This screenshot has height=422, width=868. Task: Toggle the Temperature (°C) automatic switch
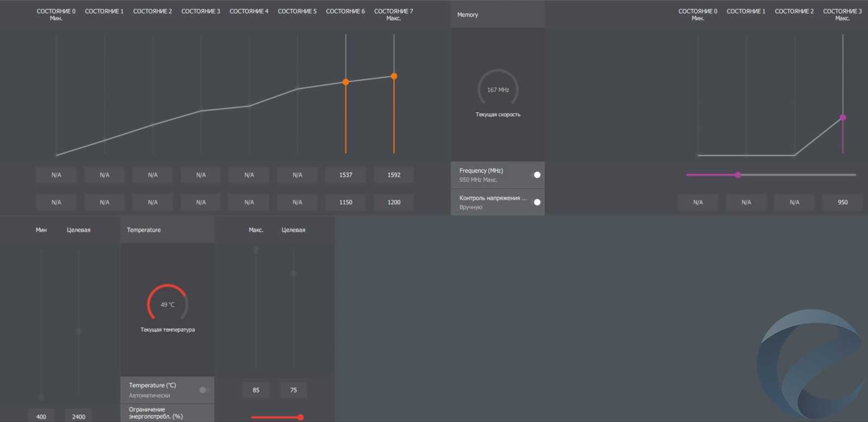(203, 390)
